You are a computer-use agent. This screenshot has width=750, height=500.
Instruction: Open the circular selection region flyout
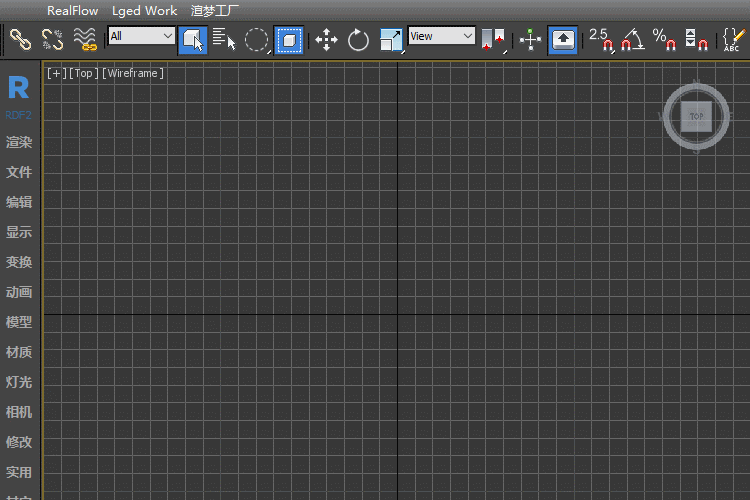coord(257,40)
